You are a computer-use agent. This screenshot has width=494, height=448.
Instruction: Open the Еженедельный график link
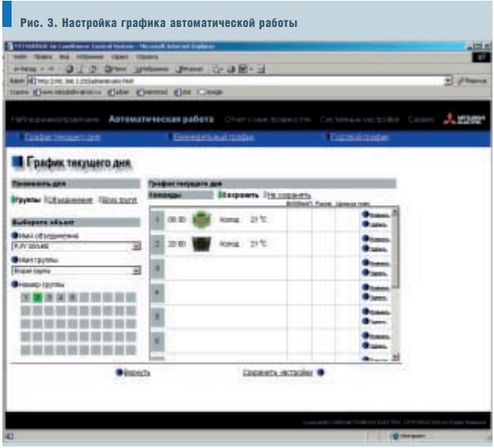(x=203, y=137)
